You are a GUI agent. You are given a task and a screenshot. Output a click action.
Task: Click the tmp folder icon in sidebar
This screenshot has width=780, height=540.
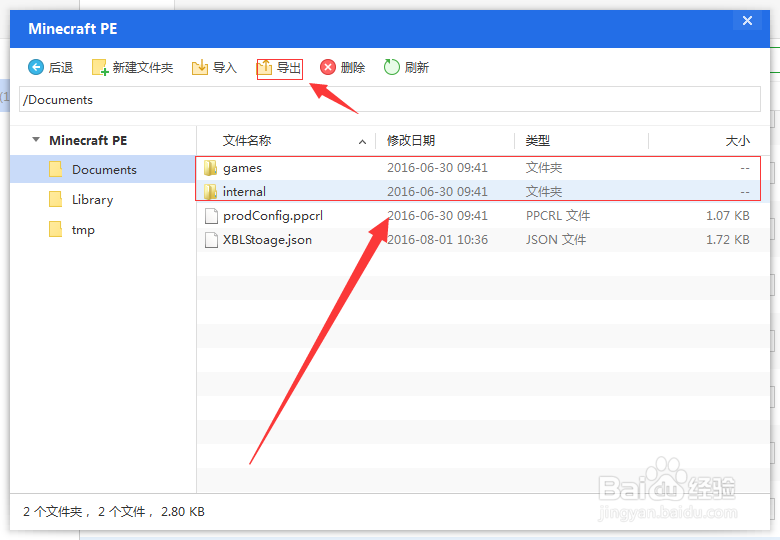[x=56, y=230]
